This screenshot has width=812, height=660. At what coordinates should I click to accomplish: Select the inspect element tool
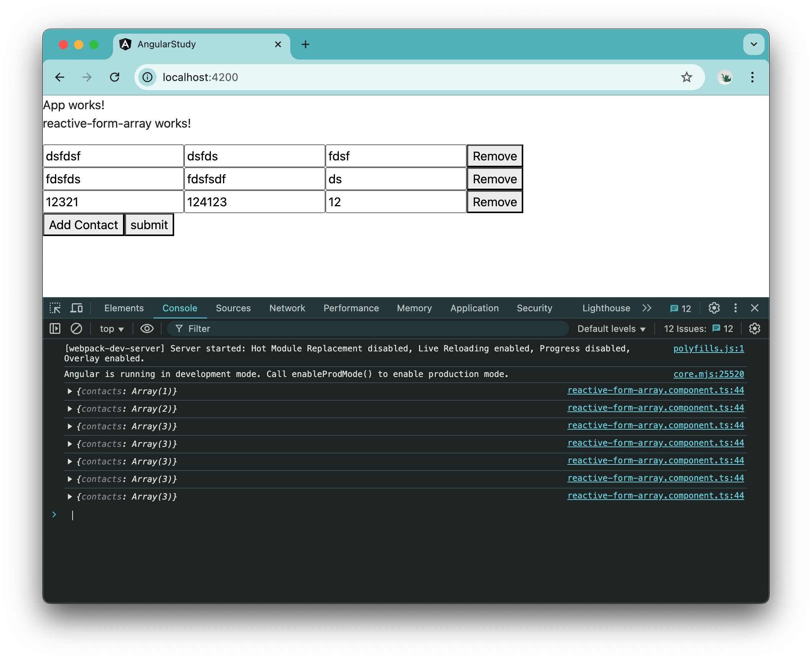click(56, 308)
